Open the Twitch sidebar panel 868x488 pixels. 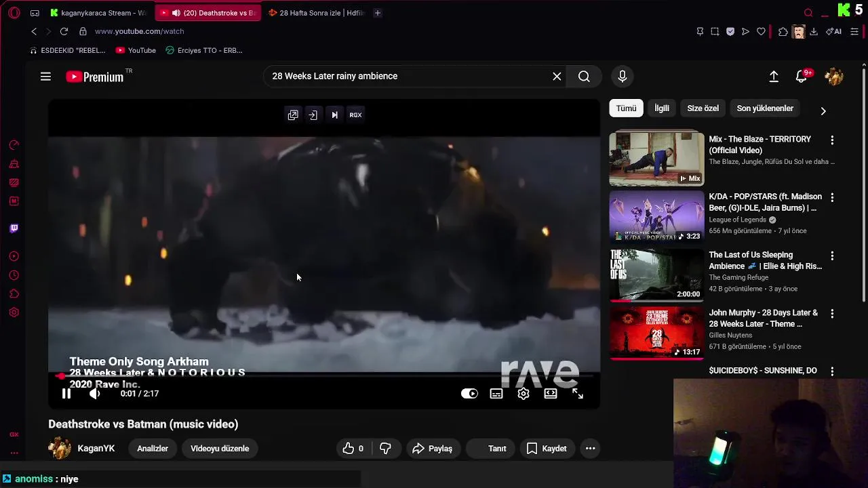pos(14,228)
